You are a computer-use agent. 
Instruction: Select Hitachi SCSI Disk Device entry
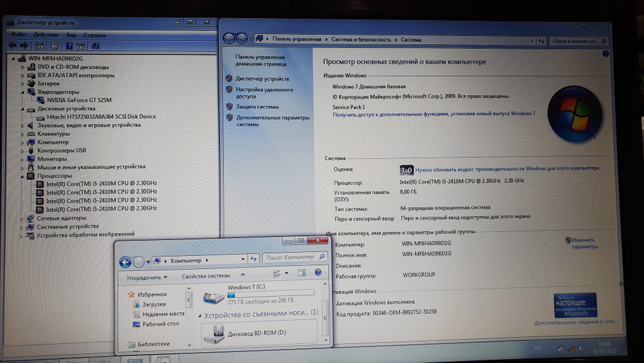101,117
